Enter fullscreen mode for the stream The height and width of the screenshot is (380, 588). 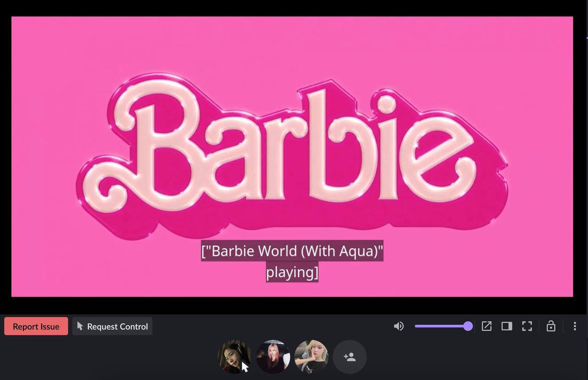pyautogui.click(x=527, y=326)
